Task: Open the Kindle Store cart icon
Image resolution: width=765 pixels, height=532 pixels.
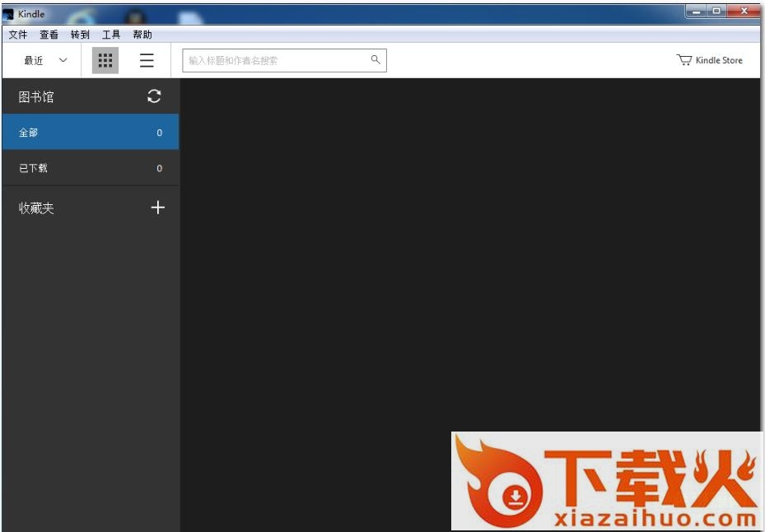Action: pyautogui.click(x=684, y=60)
